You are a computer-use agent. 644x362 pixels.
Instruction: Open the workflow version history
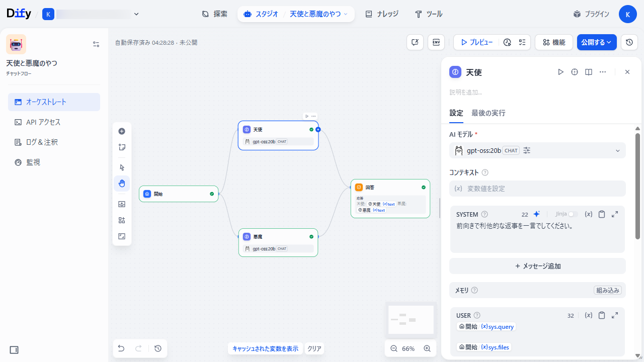click(x=629, y=42)
